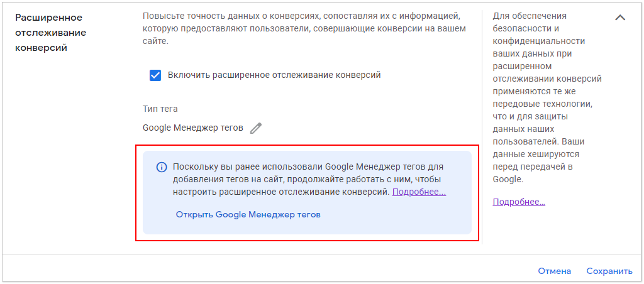Click the 'Отмена' button

click(x=555, y=271)
